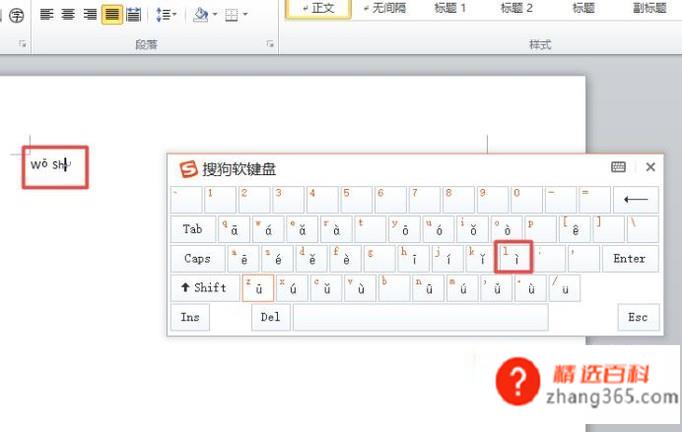Insert ü using the / key
The width and height of the screenshot is (682, 432).
(565, 288)
